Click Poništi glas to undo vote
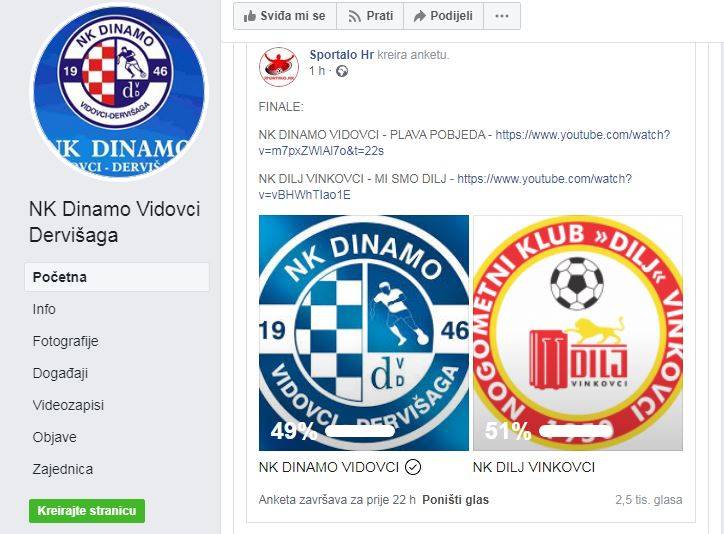The width and height of the screenshot is (724, 534). pos(455,500)
